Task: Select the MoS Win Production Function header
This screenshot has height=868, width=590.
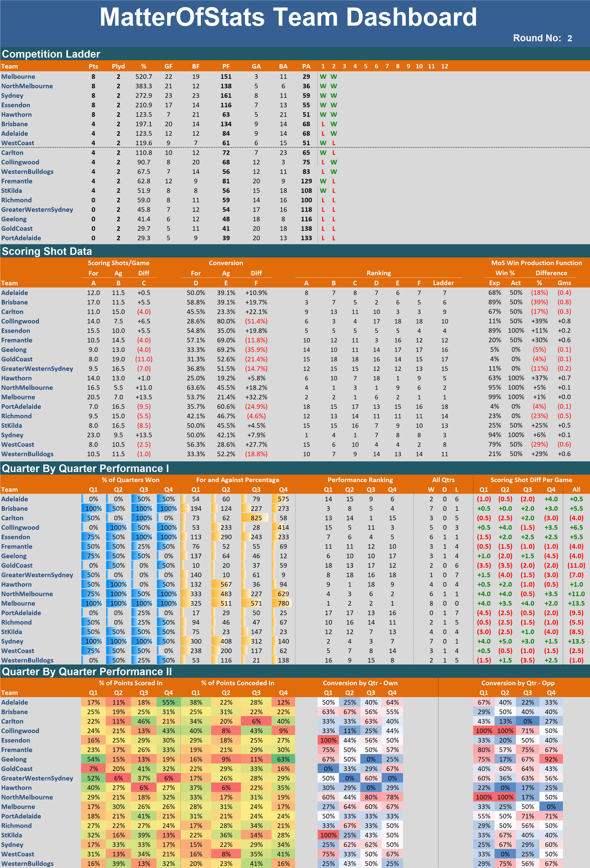Action: (537, 263)
